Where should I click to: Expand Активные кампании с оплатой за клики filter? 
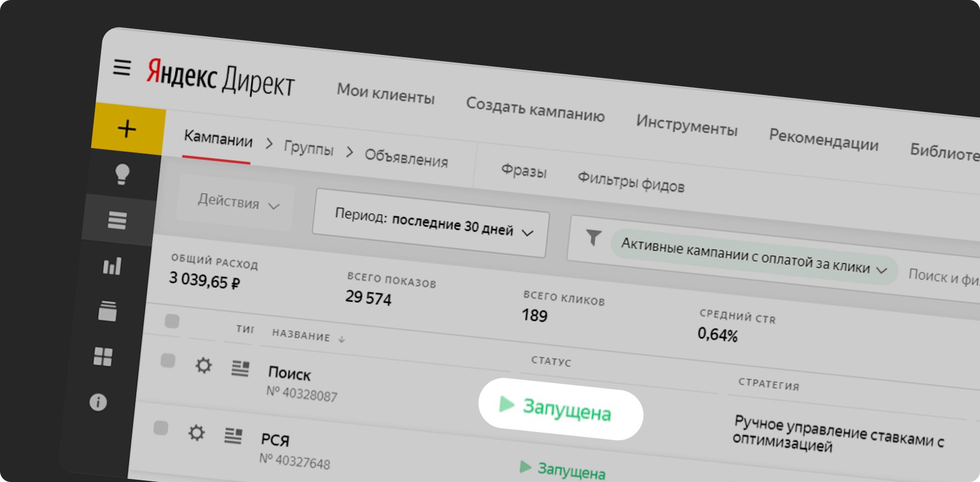click(754, 257)
